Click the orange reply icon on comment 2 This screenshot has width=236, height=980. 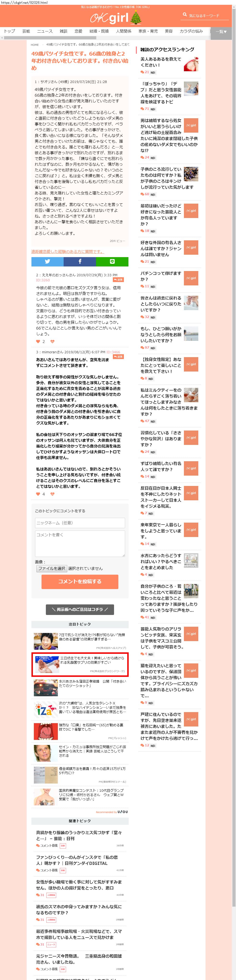pyautogui.click(x=118, y=280)
